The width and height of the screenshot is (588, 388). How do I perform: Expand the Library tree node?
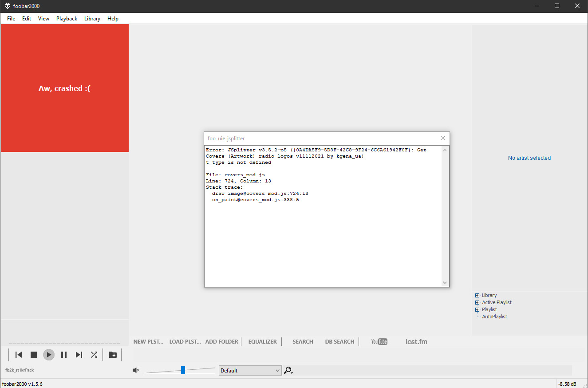tap(478, 296)
